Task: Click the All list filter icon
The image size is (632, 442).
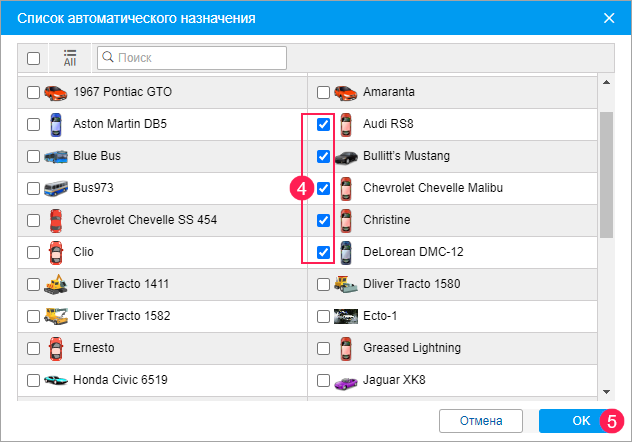Action: pos(70,58)
